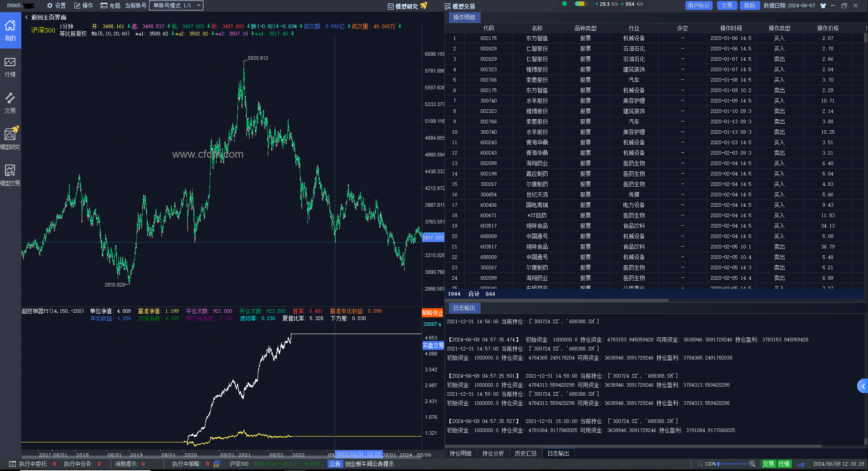Toggle the green 行情 status indicator
The image size is (868, 471).
784,464
